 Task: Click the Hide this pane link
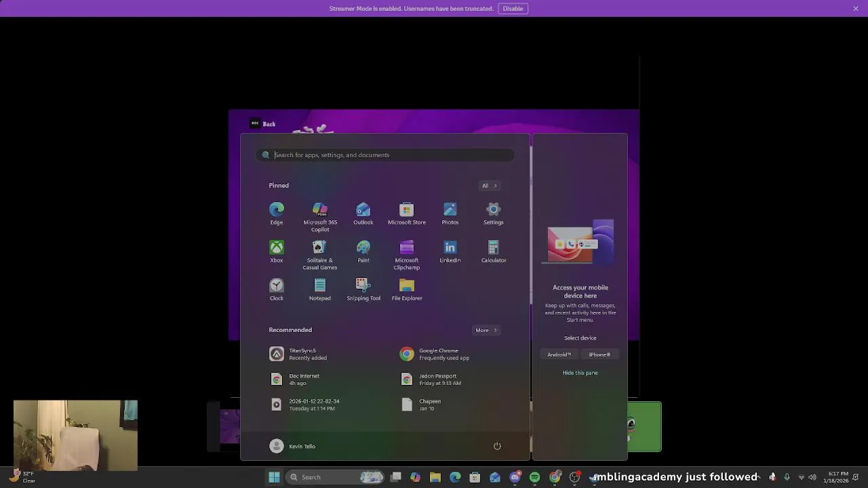point(580,373)
